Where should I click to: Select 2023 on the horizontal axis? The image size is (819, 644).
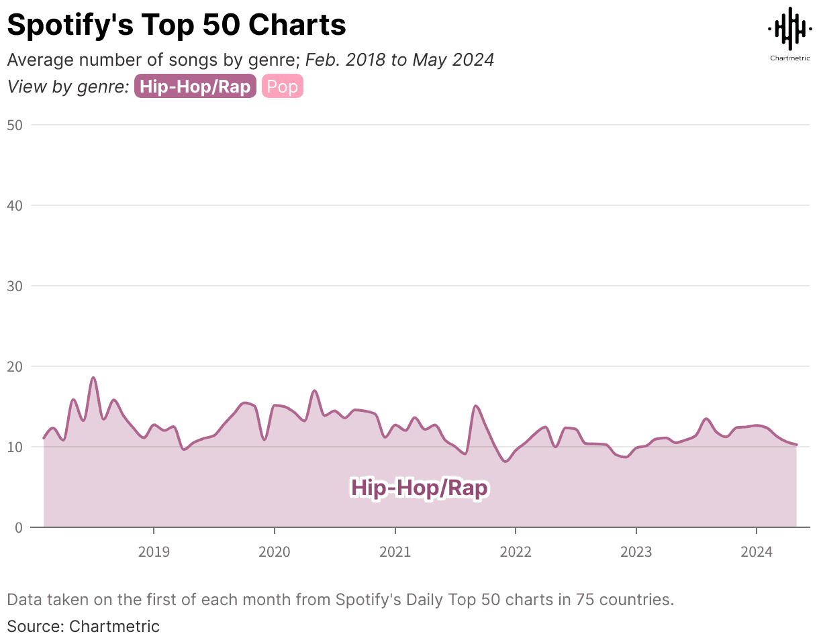tap(636, 552)
